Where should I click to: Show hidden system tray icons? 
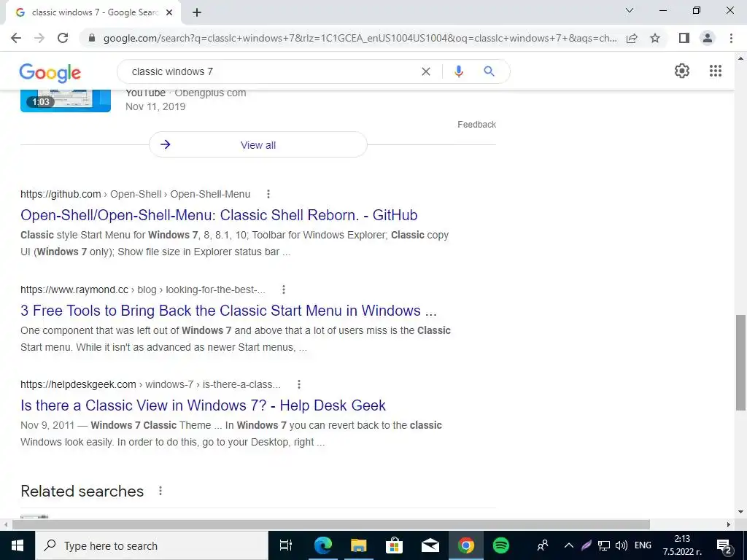click(x=569, y=545)
